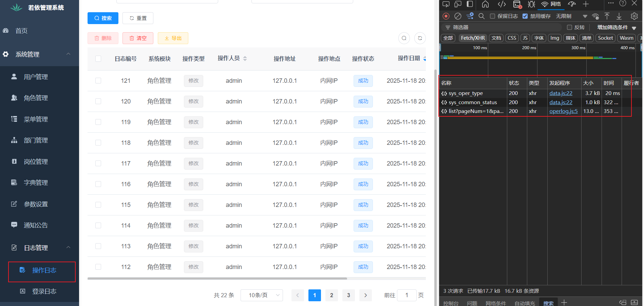644x306 pixels.
Task: Select the Fetch/XHR filter tab
Action: (473, 38)
